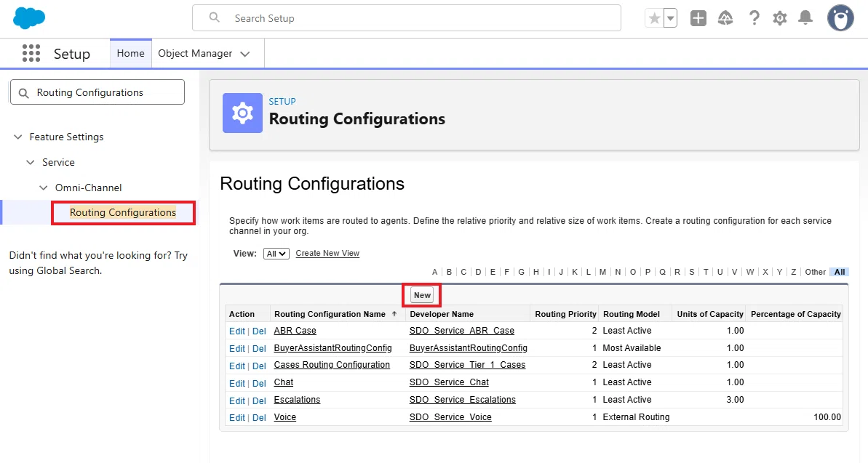Edit Cases Routing Configuration row
This screenshot has height=463, width=868.
click(237, 366)
